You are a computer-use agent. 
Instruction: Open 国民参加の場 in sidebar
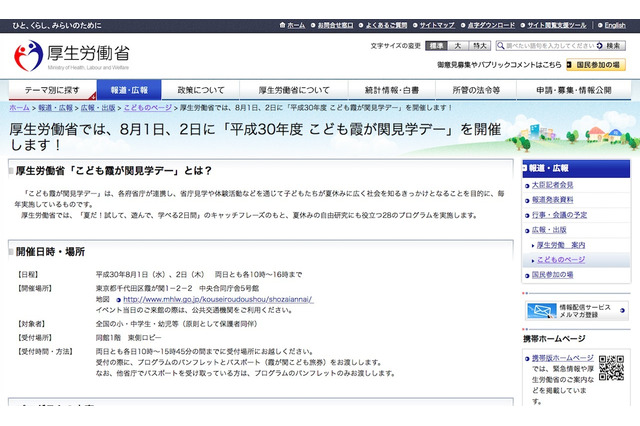(552, 275)
